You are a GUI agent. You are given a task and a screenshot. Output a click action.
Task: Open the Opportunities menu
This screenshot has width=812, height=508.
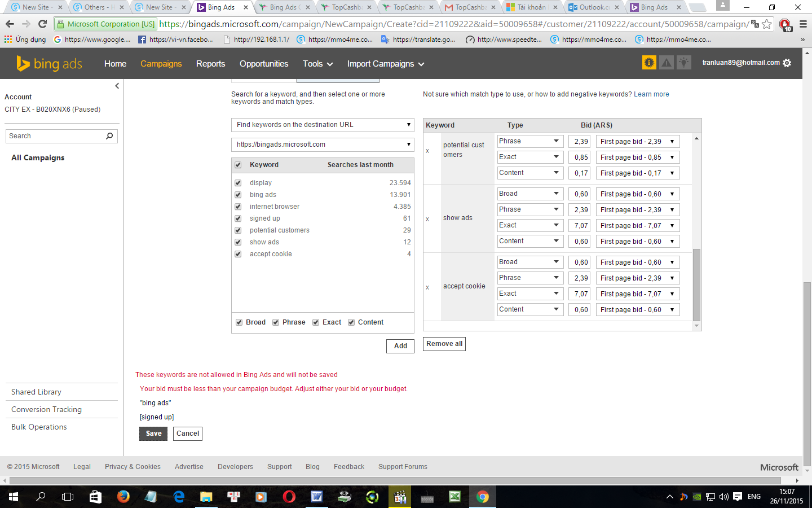point(264,64)
